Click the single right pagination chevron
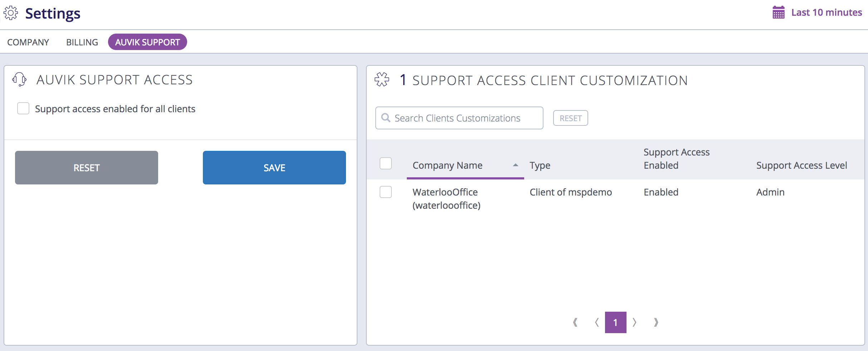 point(635,322)
